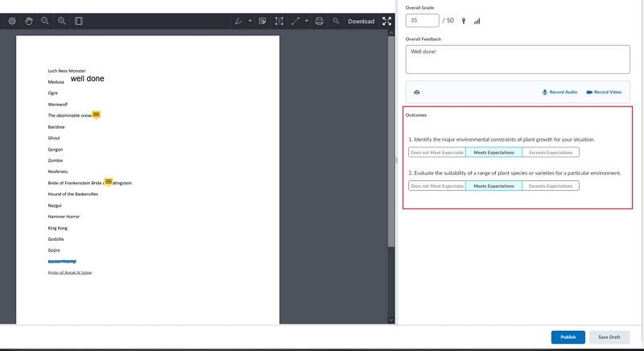Open the pen tool dropdown arrow
This screenshot has height=351, width=644.
pyautogui.click(x=250, y=21)
